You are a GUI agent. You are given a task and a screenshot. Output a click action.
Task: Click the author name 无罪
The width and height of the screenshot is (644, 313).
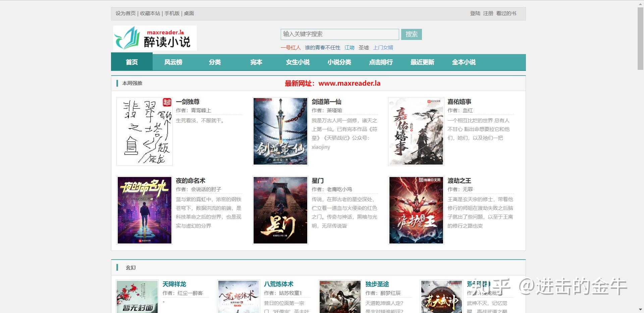pyautogui.click(x=468, y=189)
